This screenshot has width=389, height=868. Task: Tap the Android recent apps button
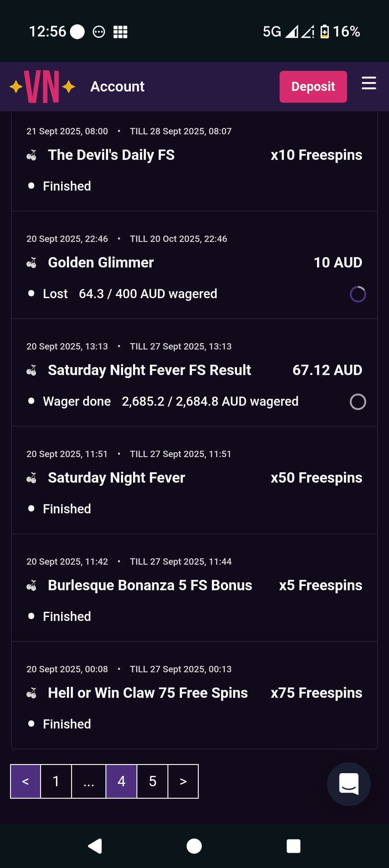tap(293, 846)
